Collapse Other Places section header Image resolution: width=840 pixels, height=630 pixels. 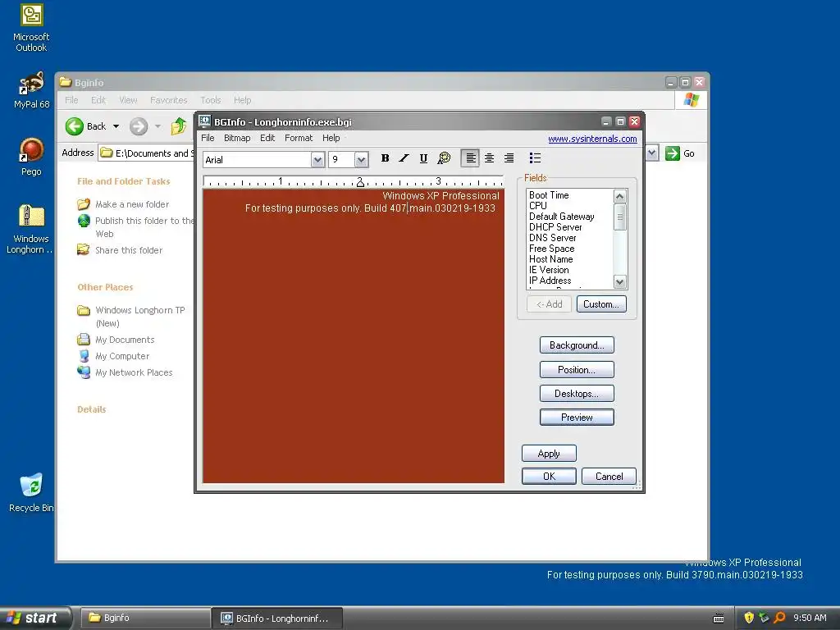105,287
